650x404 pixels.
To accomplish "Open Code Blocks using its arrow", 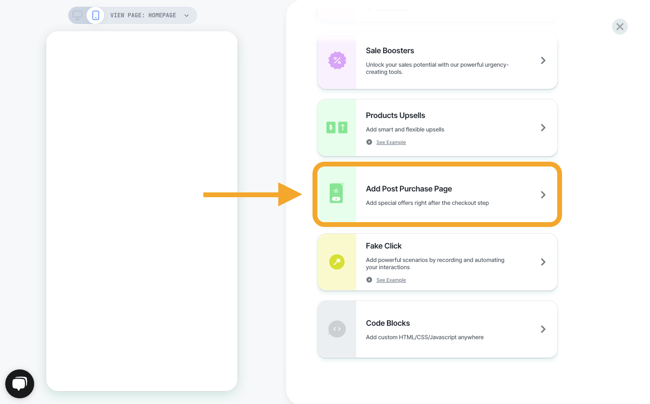I will (x=543, y=329).
